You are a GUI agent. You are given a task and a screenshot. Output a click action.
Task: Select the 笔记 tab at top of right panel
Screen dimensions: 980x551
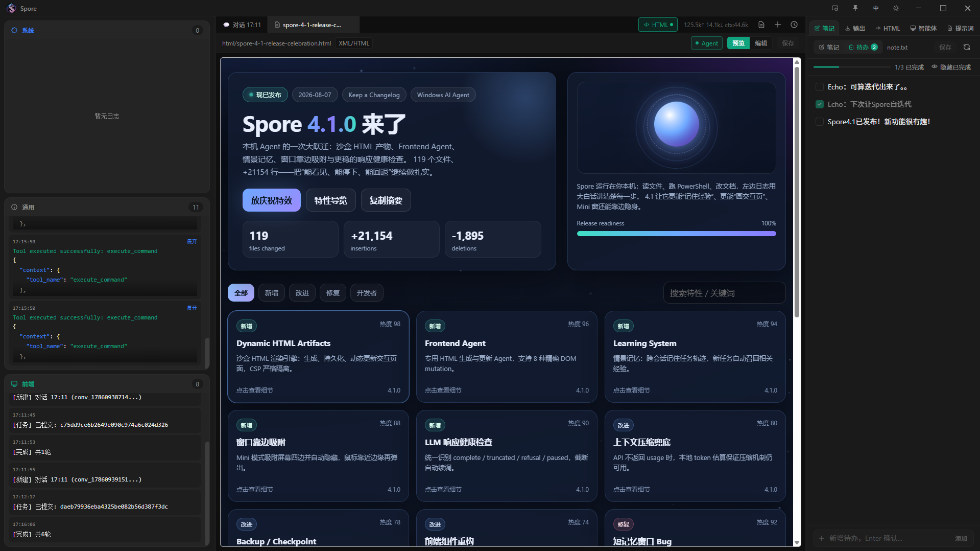(824, 28)
